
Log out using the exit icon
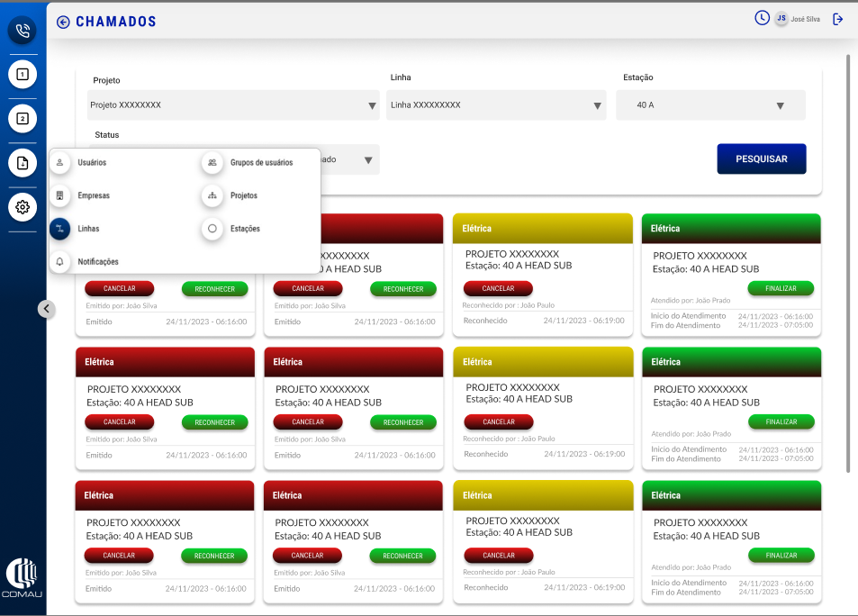pyautogui.click(x=838, y=19)
